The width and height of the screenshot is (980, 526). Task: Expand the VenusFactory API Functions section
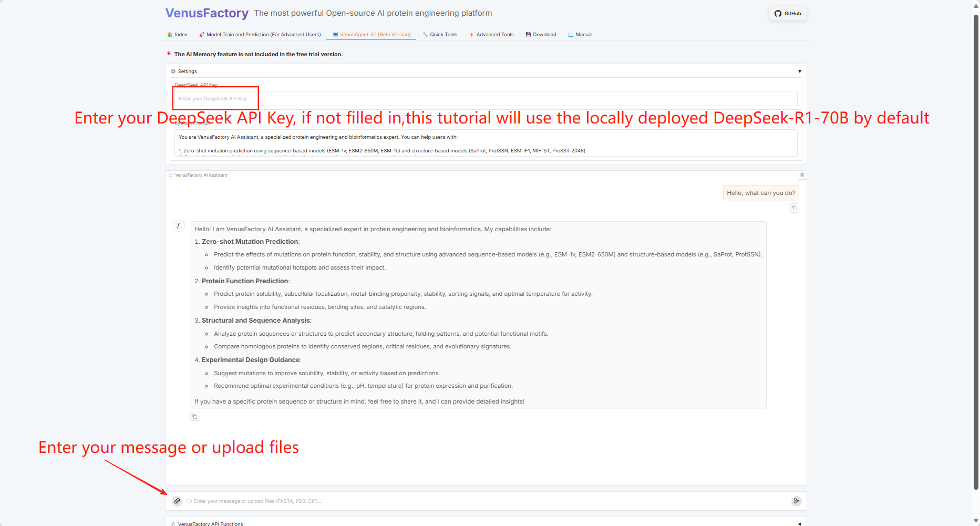pos(799,523)
